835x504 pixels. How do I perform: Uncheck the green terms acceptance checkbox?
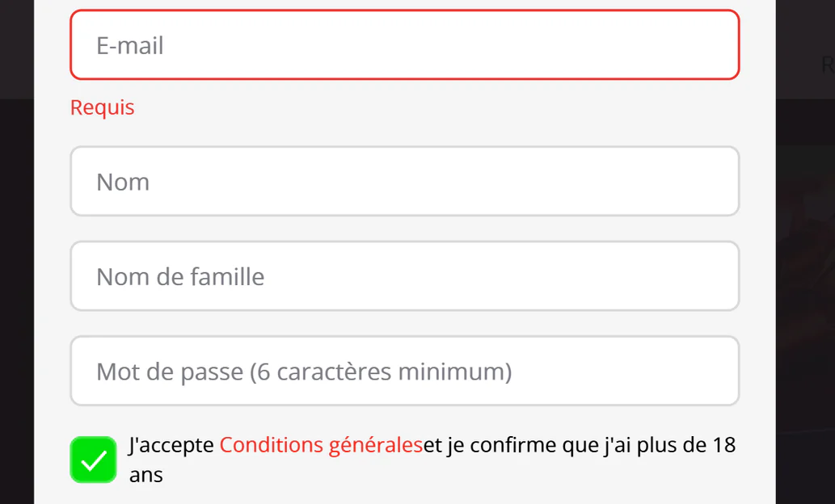(x=93, y=460)
